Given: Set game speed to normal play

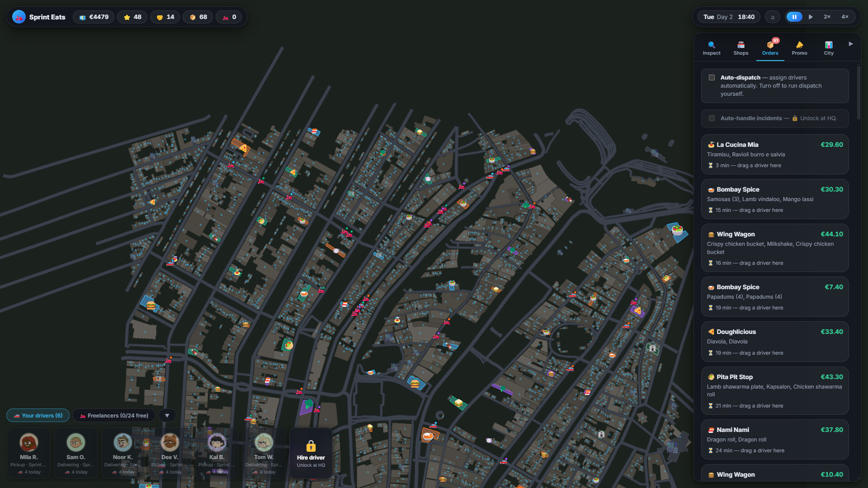Looking at the screenshot, I should click(x=811, y=17).
